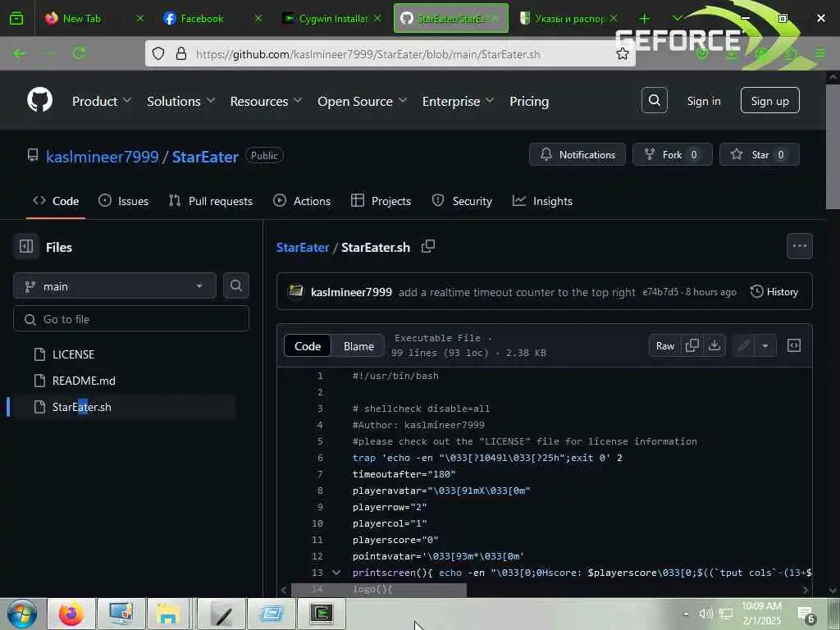This screenshot has width=840, height=630.
Task: Click the browser reload button
Action: coord(79,53)
